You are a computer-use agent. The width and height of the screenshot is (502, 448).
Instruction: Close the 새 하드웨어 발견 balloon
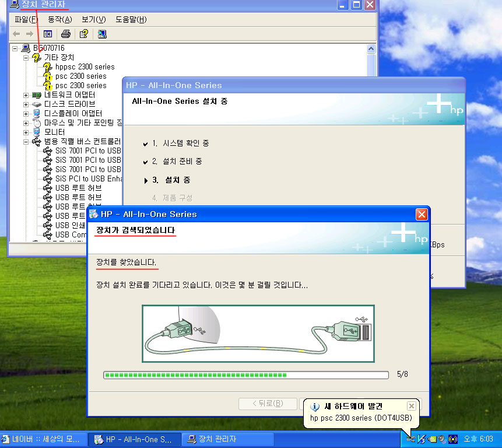412,406
